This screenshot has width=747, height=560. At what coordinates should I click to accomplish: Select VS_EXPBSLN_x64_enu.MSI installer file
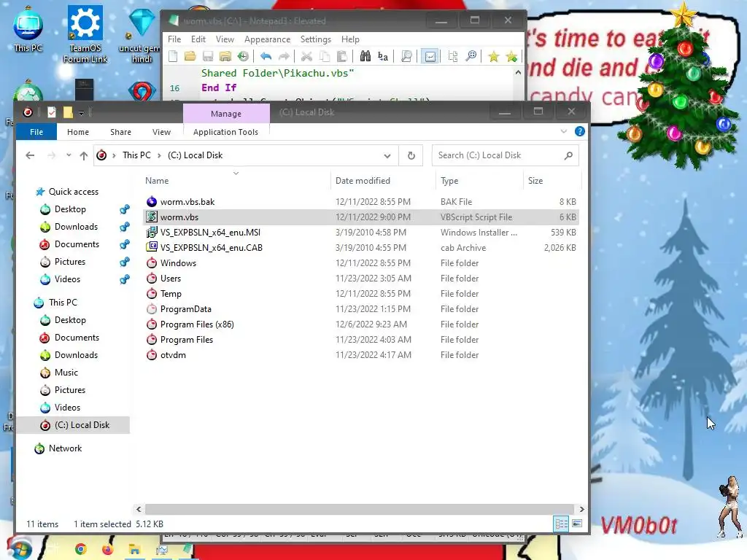[x=361, y=233]
